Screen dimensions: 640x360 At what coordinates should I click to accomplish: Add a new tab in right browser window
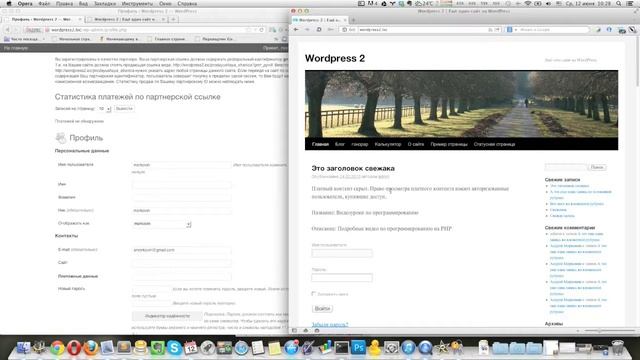(x=353, y=20)
